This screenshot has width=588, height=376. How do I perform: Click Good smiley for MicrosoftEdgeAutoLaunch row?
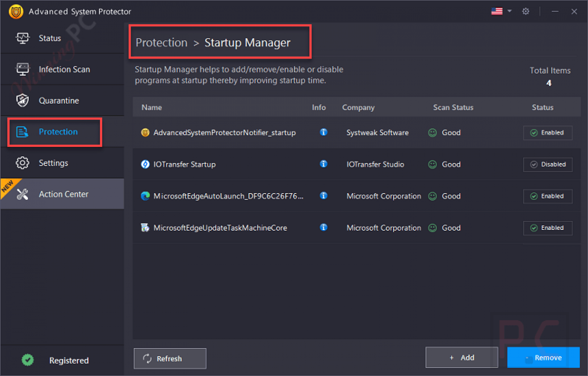tap(432, 196)
